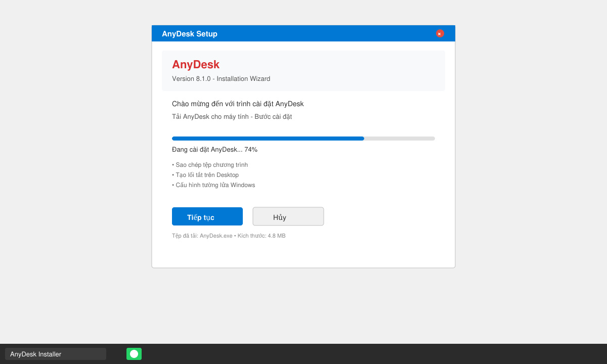Screen dimensions: 607x364
Task: Open AnyDesk Installer in the taskbar
Action: [56, 354]
